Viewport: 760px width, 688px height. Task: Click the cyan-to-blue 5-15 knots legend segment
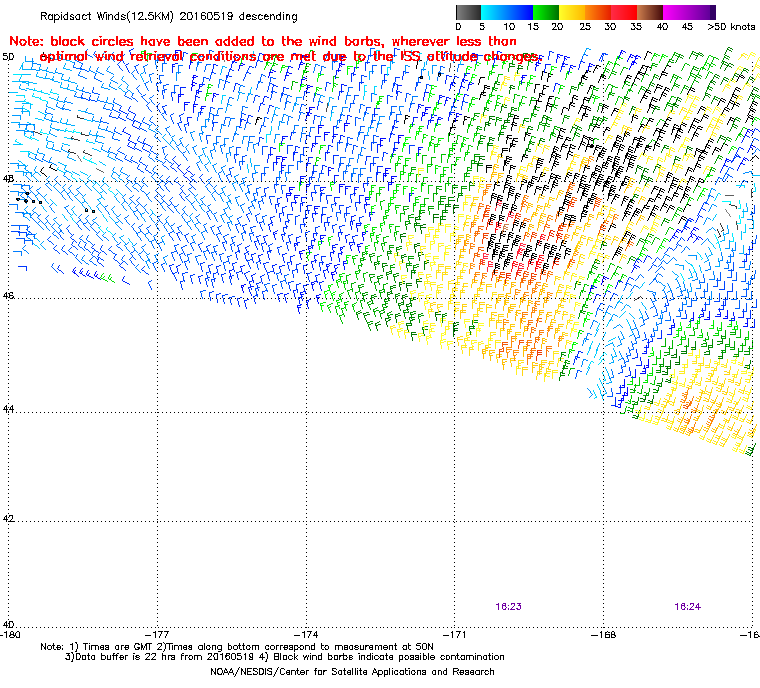coord(507,12)
